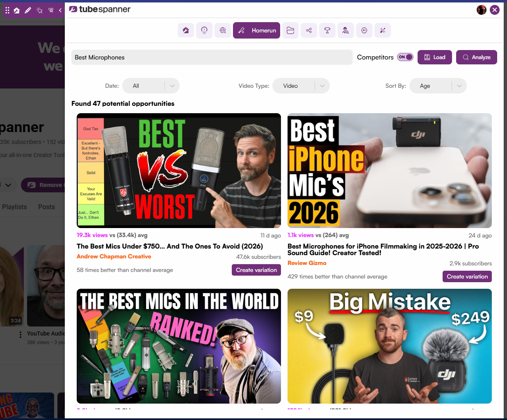
Task: Close the tubespanner panel
Action: pyautogui.click(x=495, y=10)
